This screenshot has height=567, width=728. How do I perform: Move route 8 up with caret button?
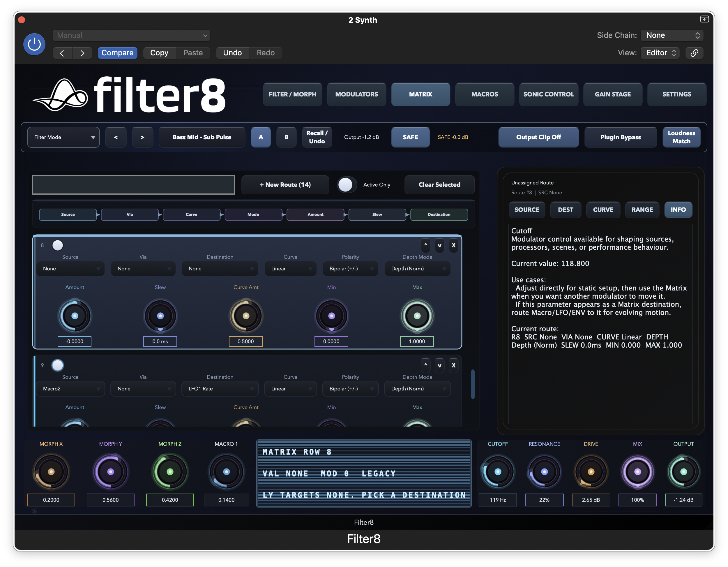(426, 246)
